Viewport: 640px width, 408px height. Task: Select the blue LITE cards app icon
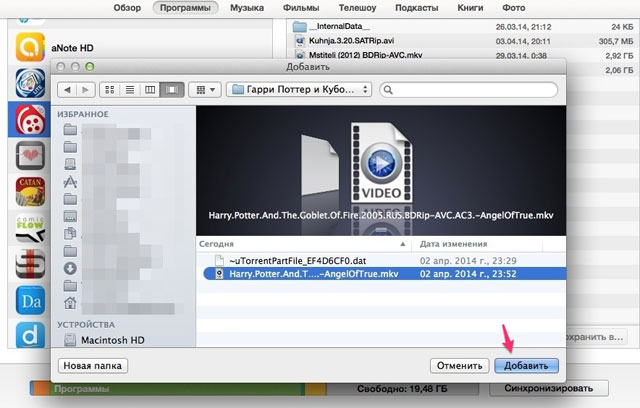(30, 83)
